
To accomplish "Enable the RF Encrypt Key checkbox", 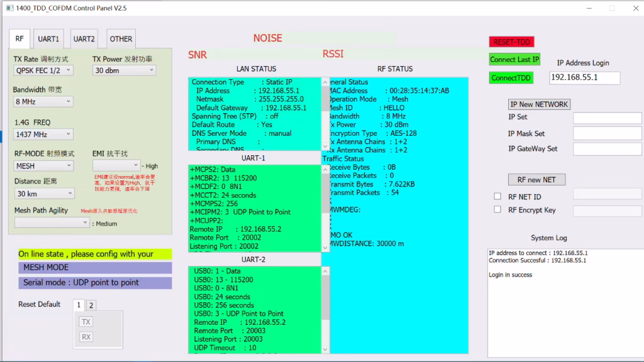I will coord(497,211).
